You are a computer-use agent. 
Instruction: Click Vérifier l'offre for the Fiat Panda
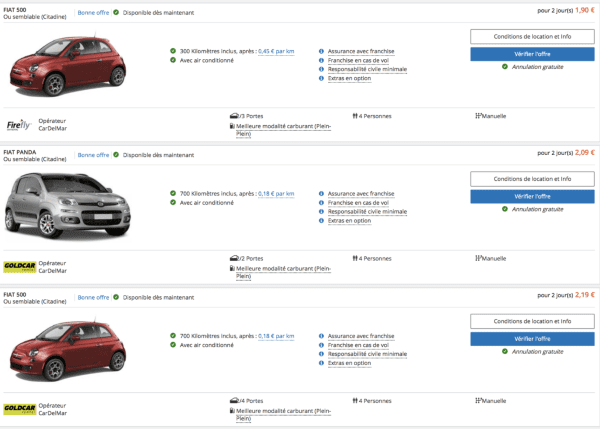pos(532,196)
